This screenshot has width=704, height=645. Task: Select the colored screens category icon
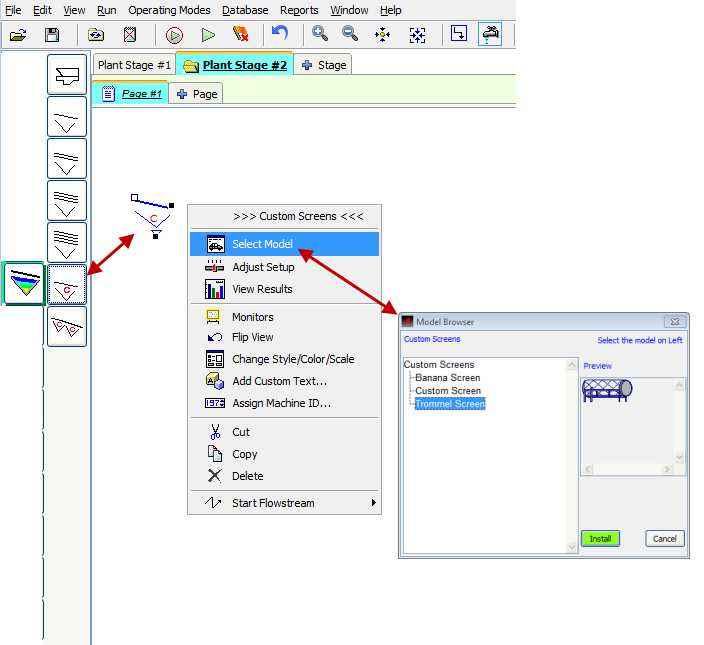coord(23,284)
